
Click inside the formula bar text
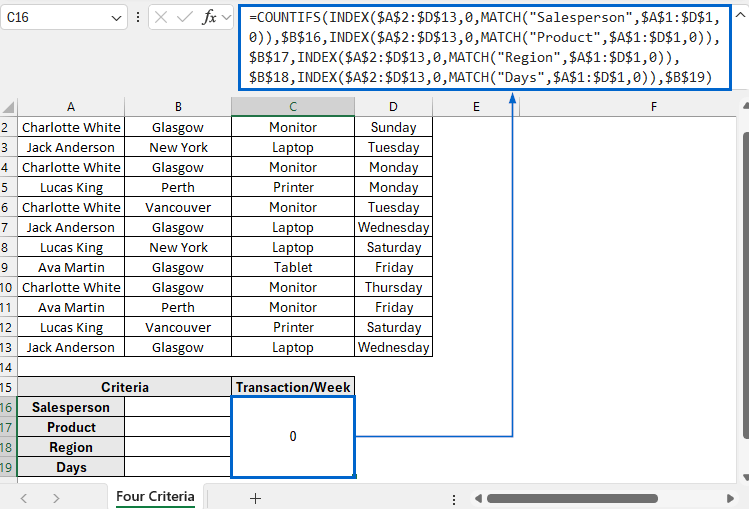[x=480, y=47]
